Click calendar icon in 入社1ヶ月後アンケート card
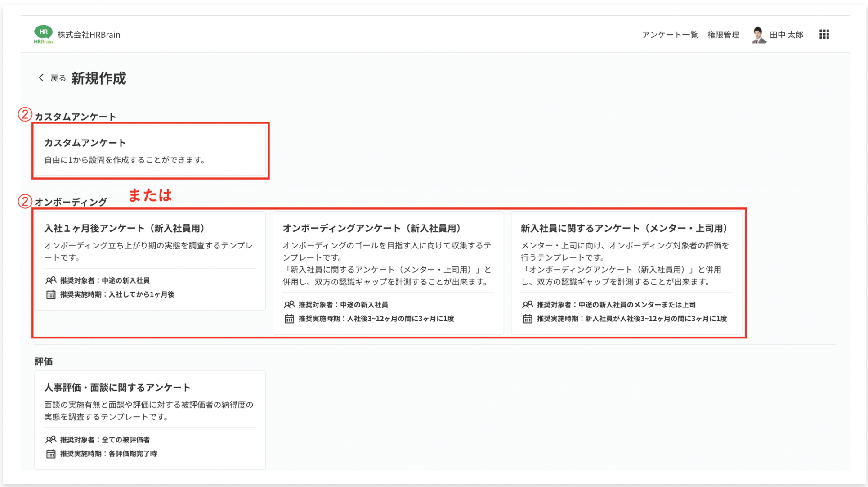 pos(51,295)
